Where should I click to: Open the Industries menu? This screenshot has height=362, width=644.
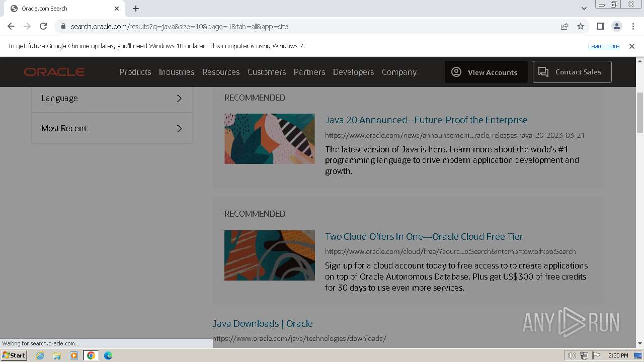[x=177, y=72]
